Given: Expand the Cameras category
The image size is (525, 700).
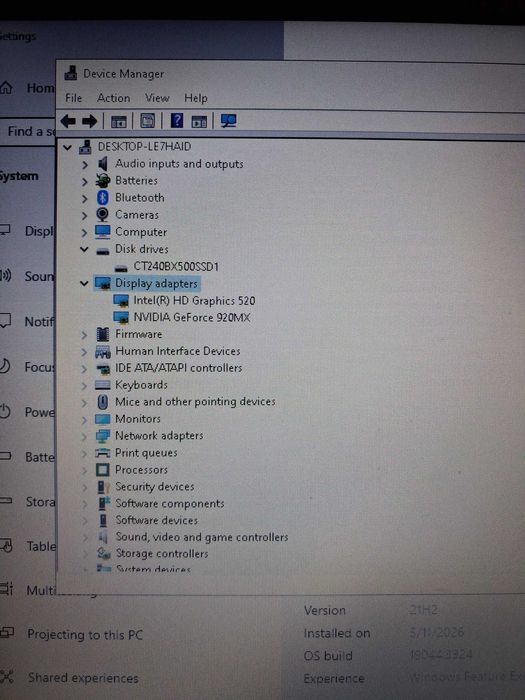Looking at the screenshot, I should coord(84,216).
